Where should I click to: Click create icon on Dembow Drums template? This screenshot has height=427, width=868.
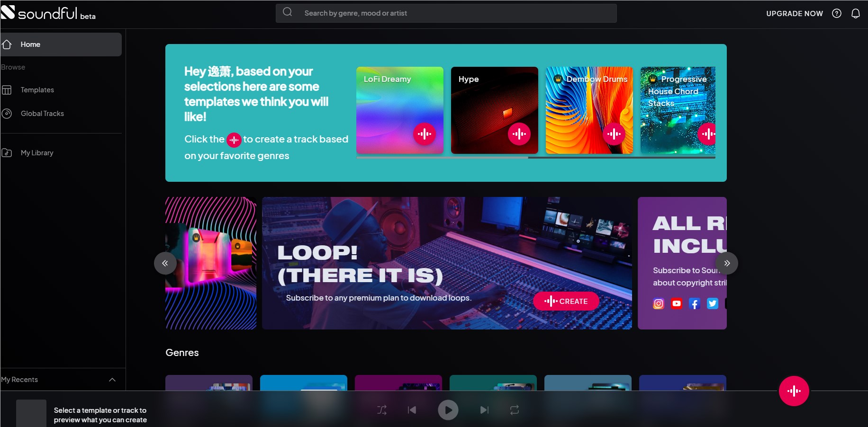[x=614, y=134]
